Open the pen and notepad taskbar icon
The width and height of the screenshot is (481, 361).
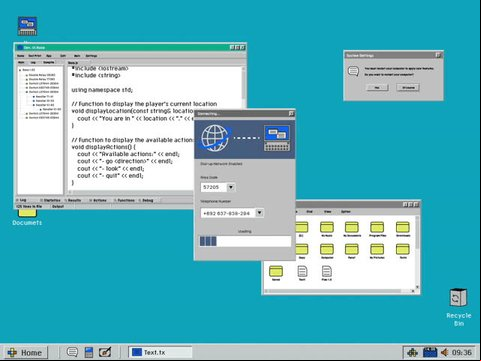105,352
